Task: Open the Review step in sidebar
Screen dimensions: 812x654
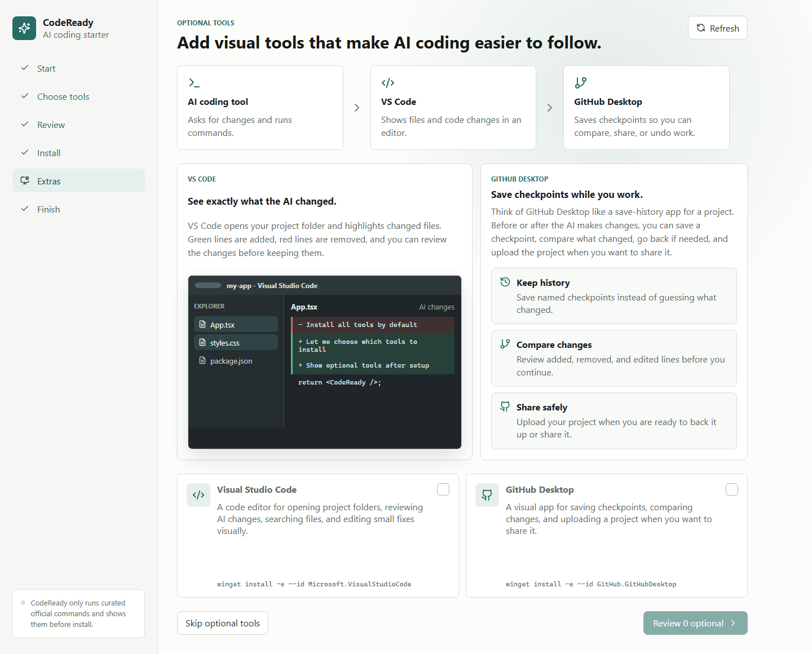Action: [x=79, y=125]
